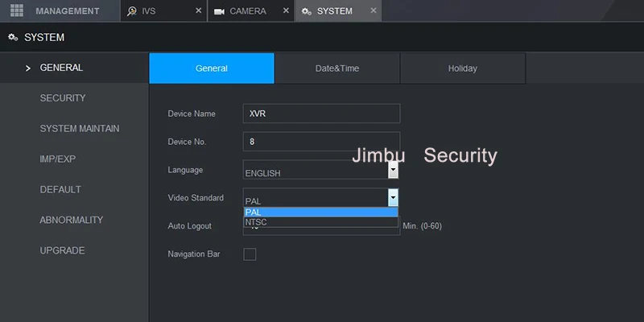The image size is (644, 322).
Task: Click the arrow marker beside GENERAL
Action: coord(28,68)
